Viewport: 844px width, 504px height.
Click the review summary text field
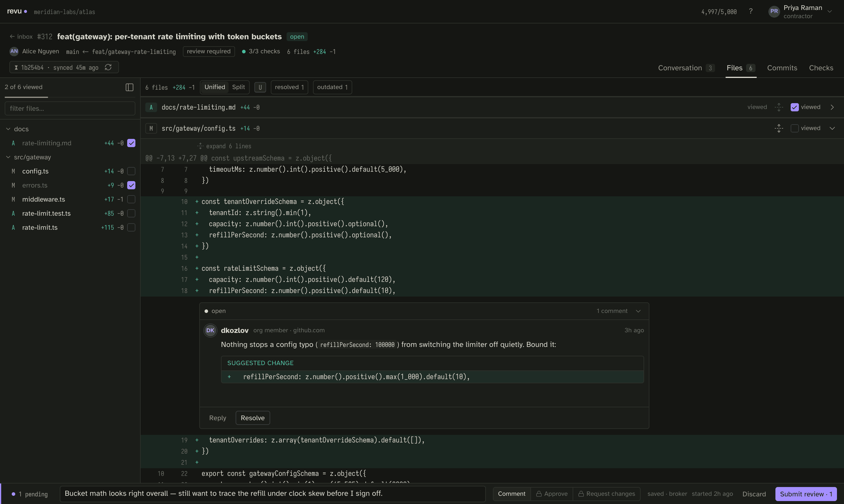tap(272, 494)
